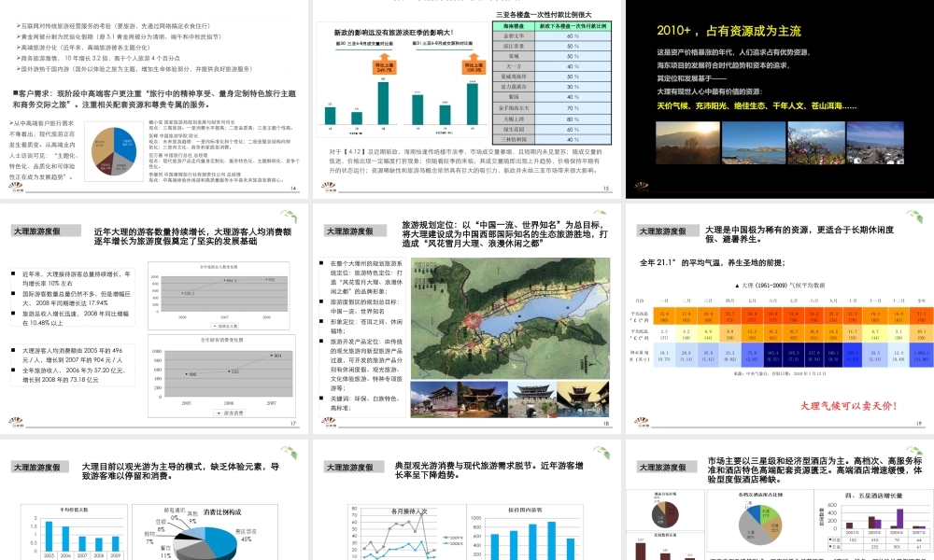
Task: Click the leaf icon on slide 17
Action: click(289, 216)
